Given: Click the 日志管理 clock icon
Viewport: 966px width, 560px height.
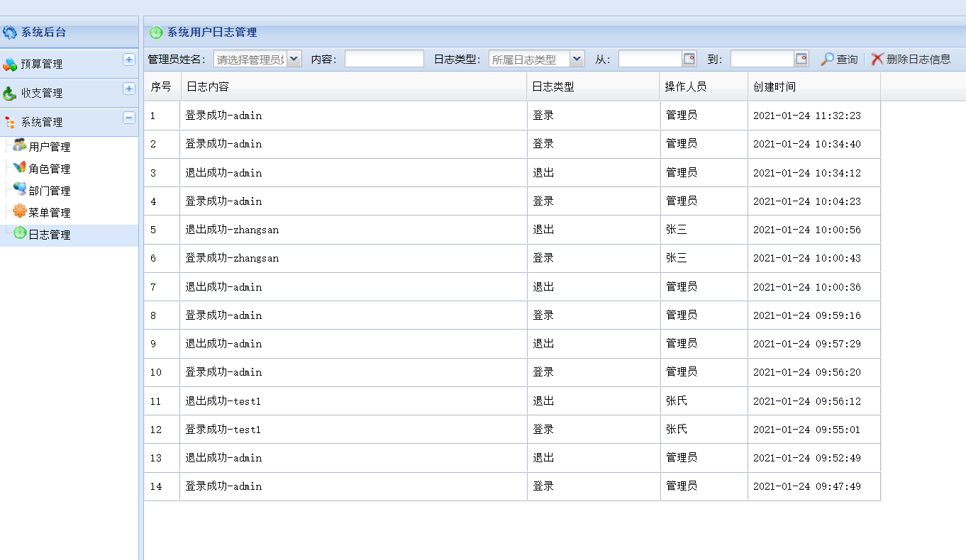Looking at the screenshot, I should click(x=20, y=233).
